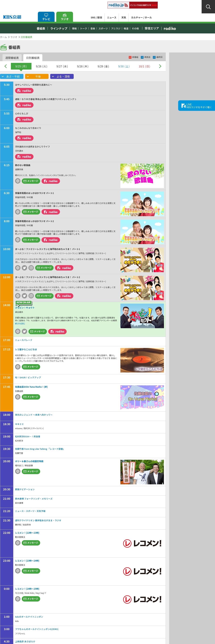Open カルチャー / ホール menu
The width and height of the screenshot is (215, 644).
click(141, 18)
